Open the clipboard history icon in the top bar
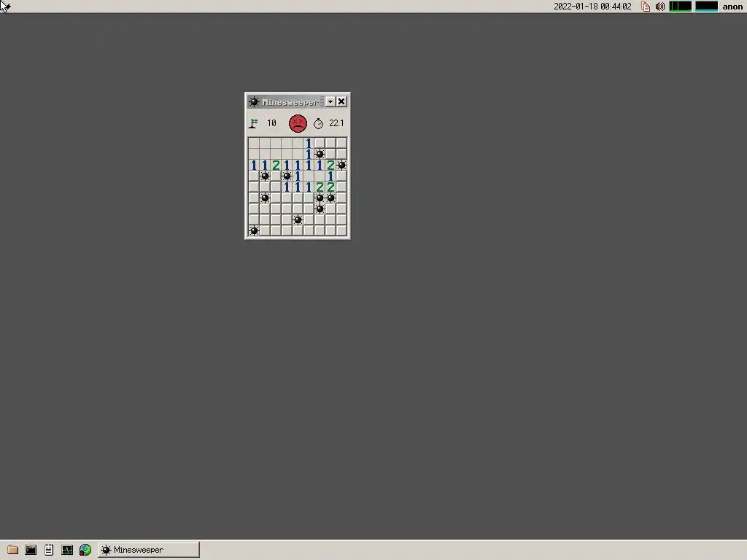 [646, 7]
